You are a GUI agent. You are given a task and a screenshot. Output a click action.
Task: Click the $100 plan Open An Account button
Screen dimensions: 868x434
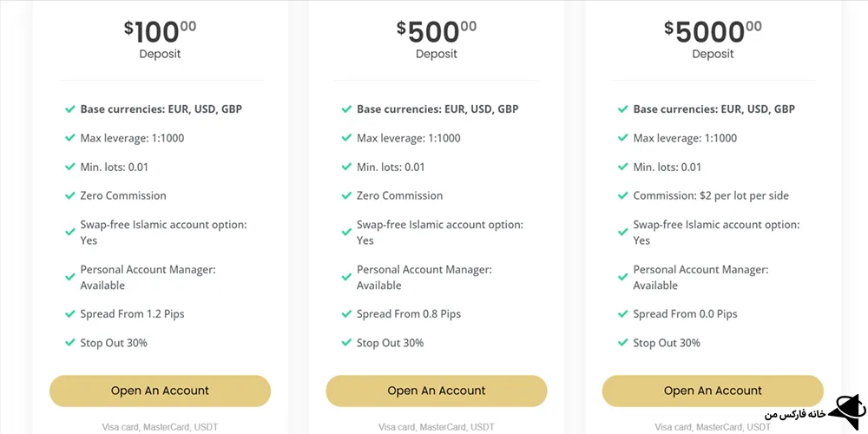(160, 391)
